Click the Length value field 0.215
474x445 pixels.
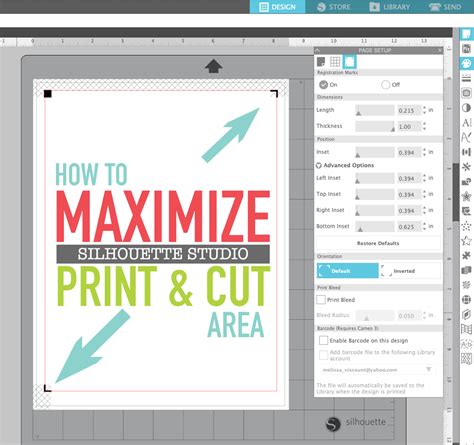pyautogui.click(x=409, y=110)
